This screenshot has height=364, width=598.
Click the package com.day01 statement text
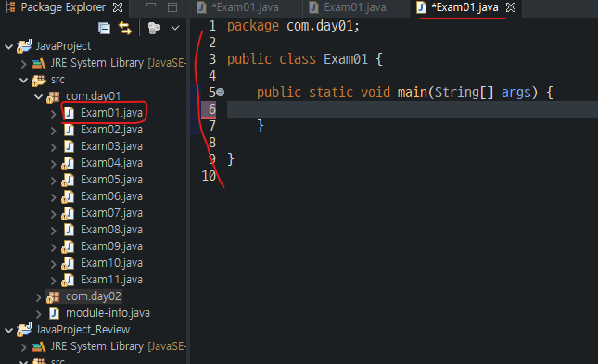(x=293, y=26)
